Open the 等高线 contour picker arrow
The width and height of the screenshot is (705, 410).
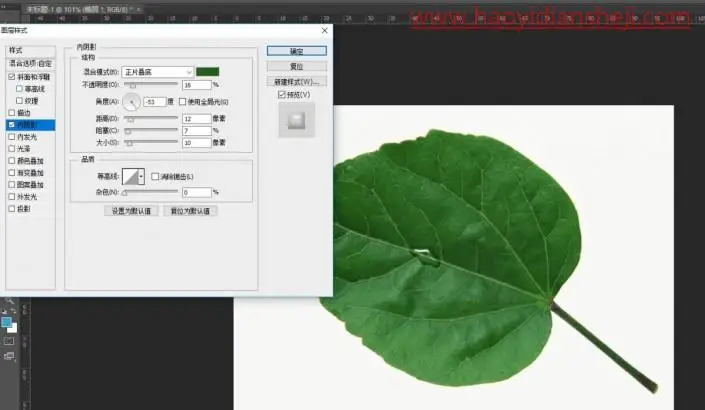point(141,176)
